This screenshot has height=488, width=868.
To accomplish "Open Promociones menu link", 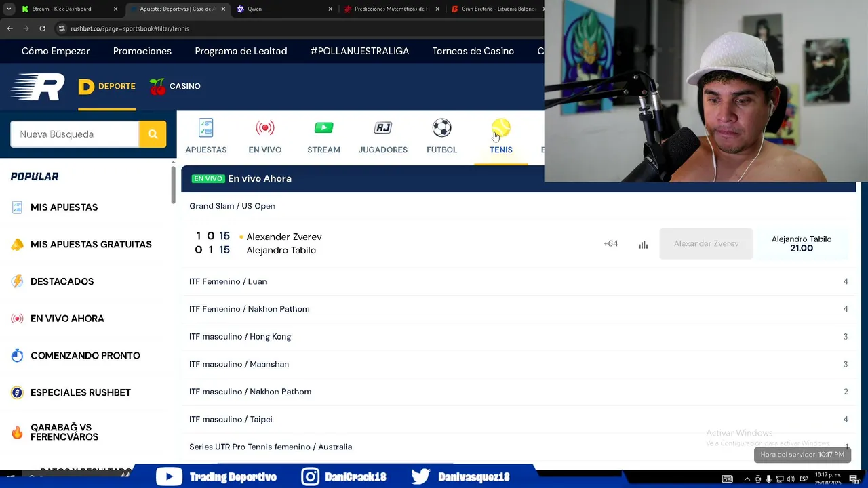I will [x=142, y=51].
